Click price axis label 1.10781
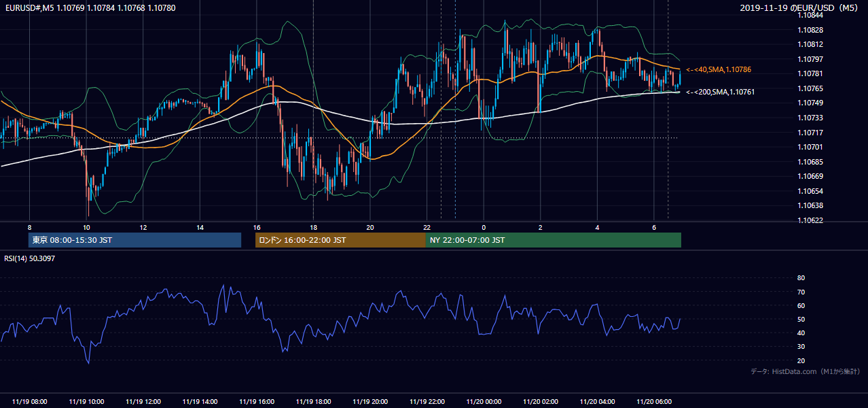The height and width of the screenshot is (408, 868). [811, 73]
